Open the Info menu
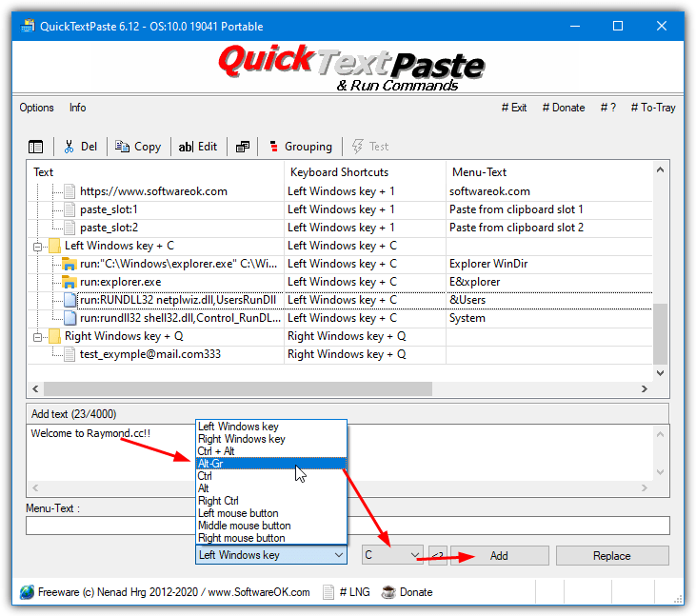Image resolution: width=696 pixels, height=616 pixels. pos(78,108)
